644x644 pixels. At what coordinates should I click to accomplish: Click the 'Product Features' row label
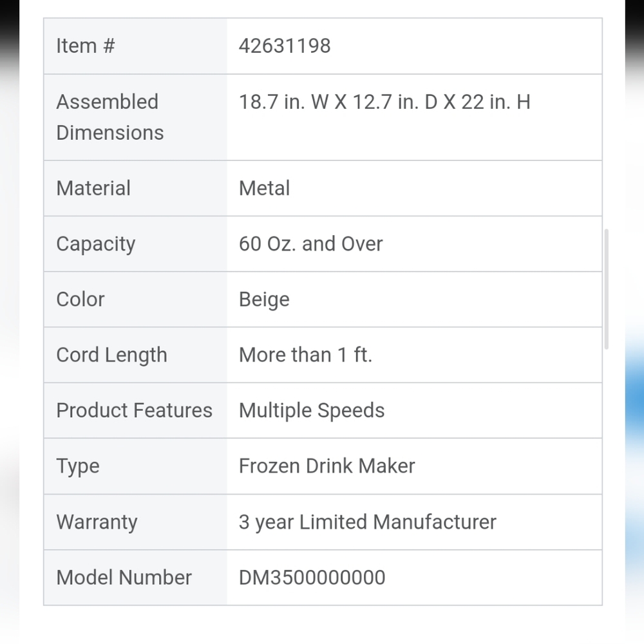(134, 411)
